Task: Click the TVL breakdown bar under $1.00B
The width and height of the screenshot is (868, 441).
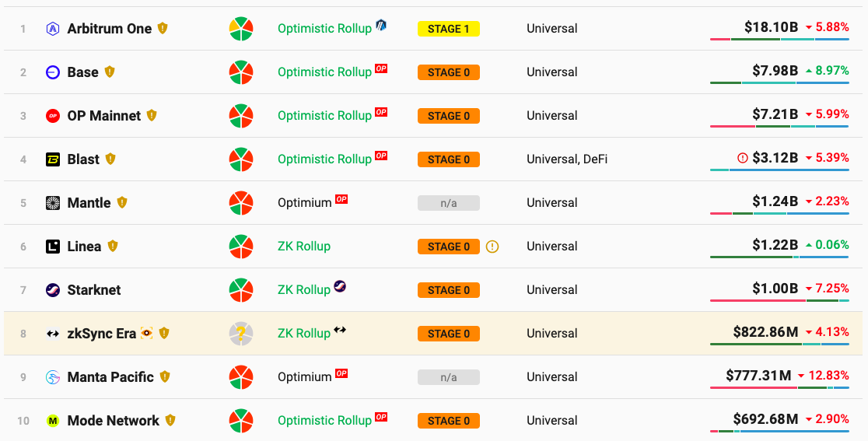Action: [779, 300]
